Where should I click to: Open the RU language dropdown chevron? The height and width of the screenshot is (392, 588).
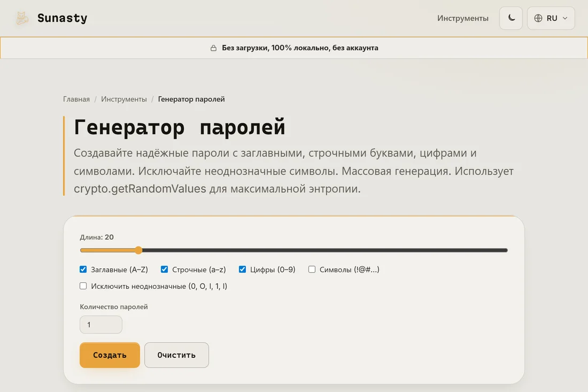click(565, 18)
